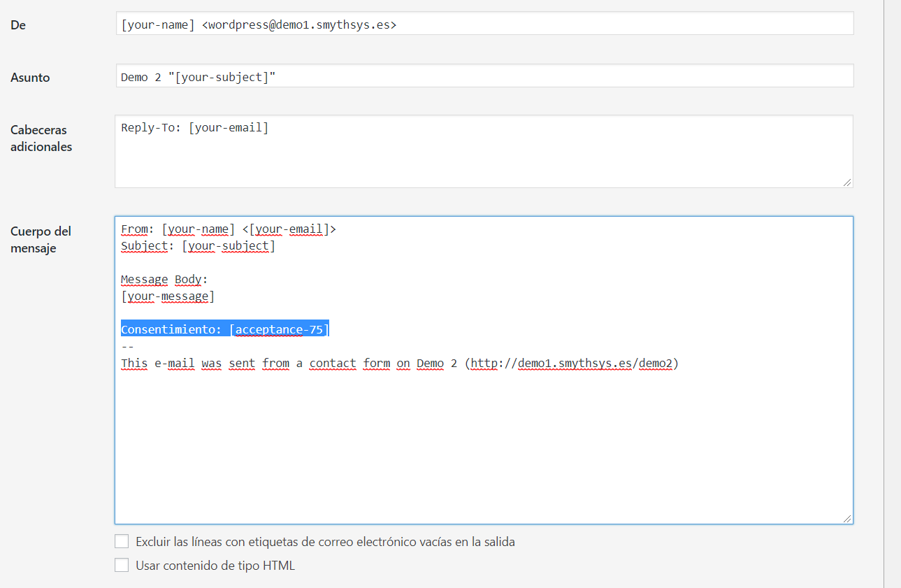Click the highlighted Consentimiento acceptance-75 line

click(224, 329)
